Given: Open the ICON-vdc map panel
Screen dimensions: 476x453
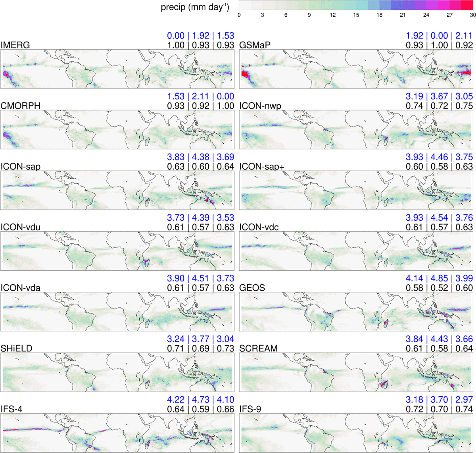Looking at the screenshot, I should pyautogui.click(x=356, y=251).
